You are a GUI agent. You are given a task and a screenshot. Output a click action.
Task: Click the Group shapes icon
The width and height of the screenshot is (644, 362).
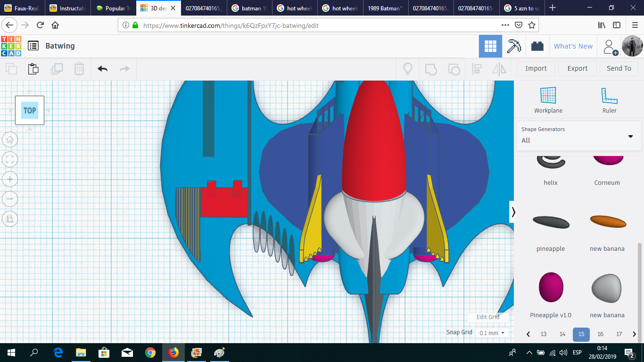coord(431,69)
